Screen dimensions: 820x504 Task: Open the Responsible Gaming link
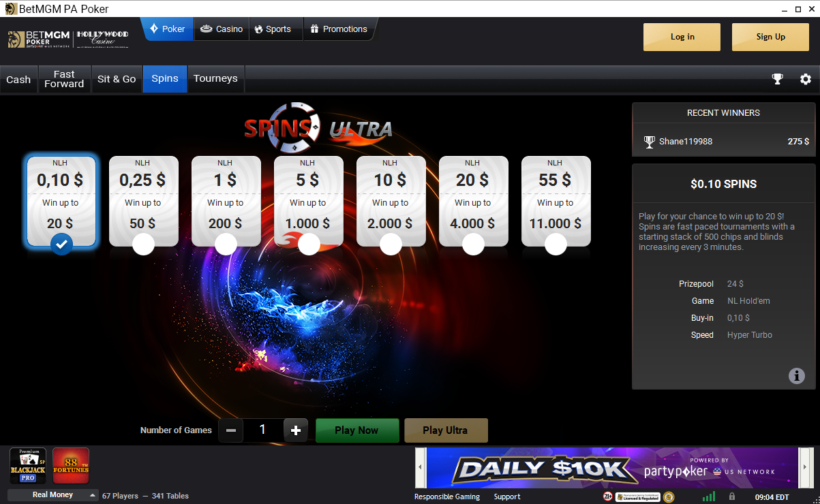pos(447,497)
